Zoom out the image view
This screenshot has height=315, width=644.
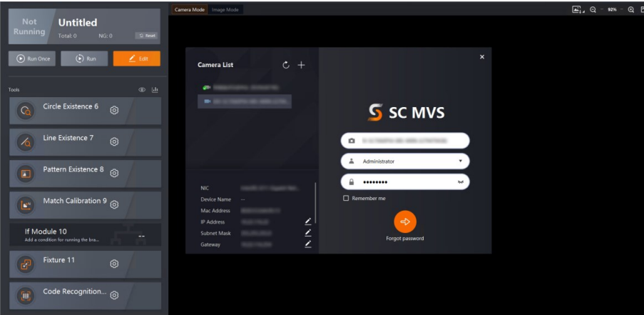593,9
